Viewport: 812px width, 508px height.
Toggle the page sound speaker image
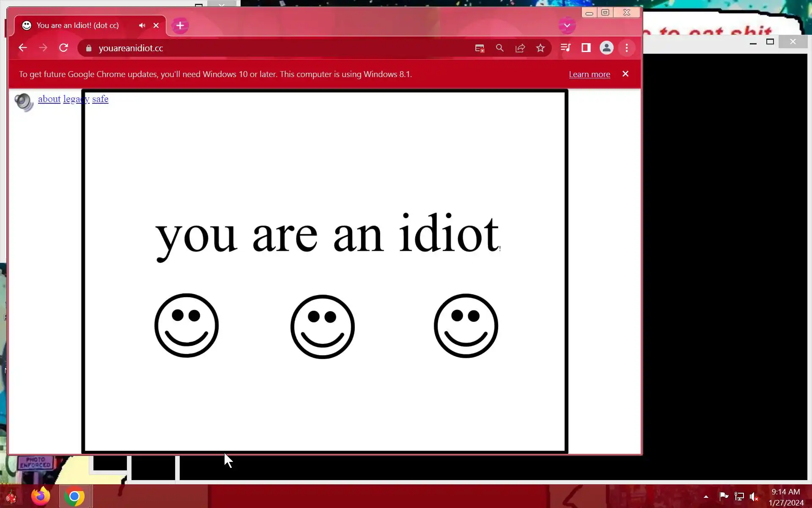coord(24,102)
